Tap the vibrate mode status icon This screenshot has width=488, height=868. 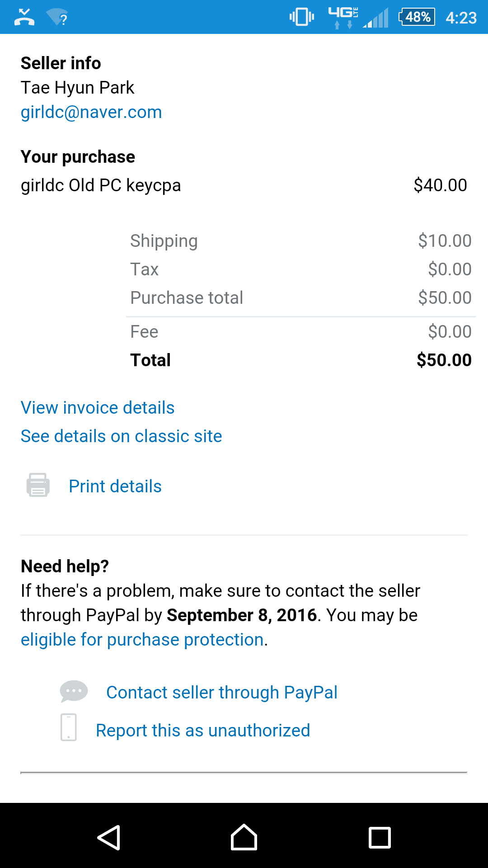click(x=302, y=17)
